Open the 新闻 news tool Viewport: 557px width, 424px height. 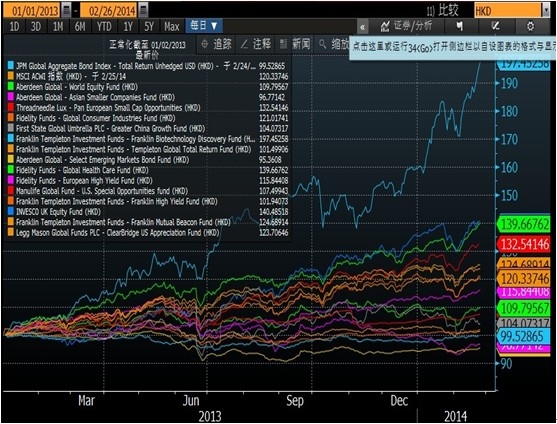point(295,44)
